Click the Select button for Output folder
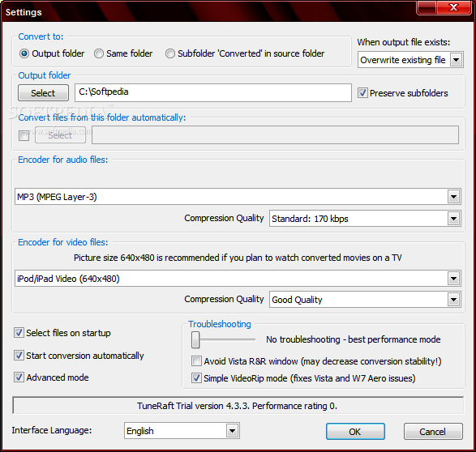 [x=44, y=93]
